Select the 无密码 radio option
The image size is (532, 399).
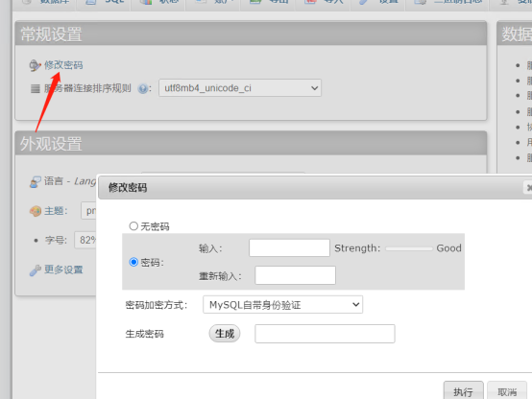click(133, 226)
